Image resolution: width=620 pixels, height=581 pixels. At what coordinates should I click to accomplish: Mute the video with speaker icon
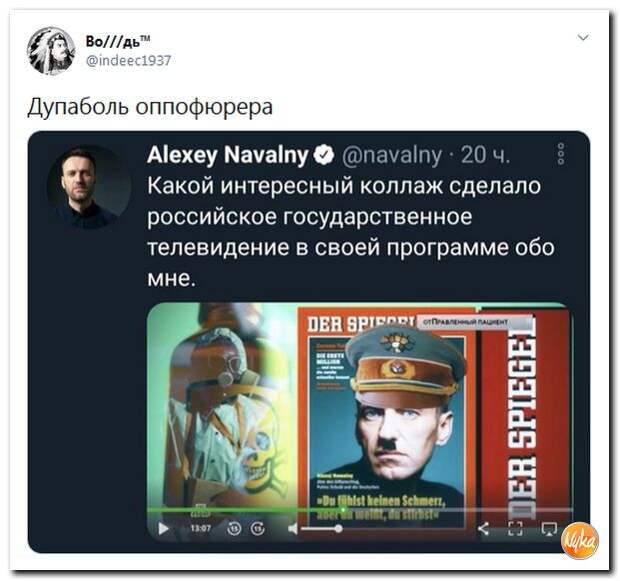click(x=293, y=528)
